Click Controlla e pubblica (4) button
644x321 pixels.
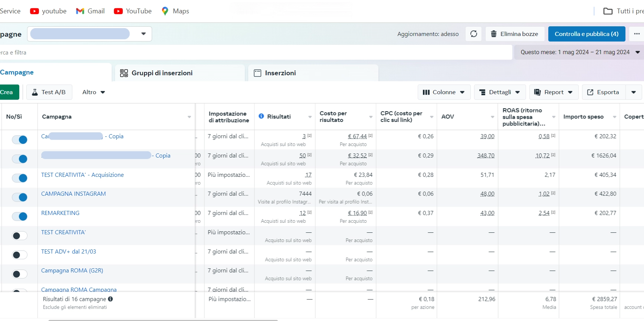(586, 34)
